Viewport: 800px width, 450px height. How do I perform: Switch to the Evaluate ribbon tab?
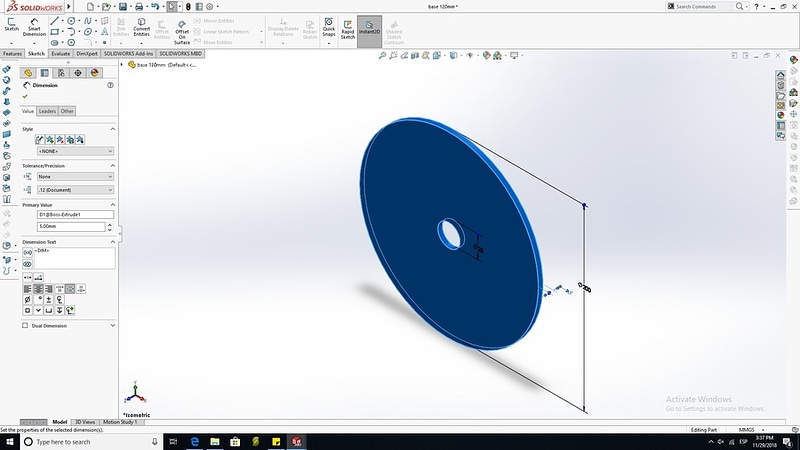click(x=61, y=54)
